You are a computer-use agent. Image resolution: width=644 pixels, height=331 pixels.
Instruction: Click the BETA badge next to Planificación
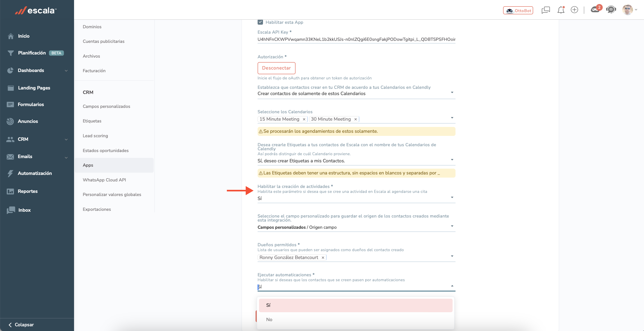[56, 53]
